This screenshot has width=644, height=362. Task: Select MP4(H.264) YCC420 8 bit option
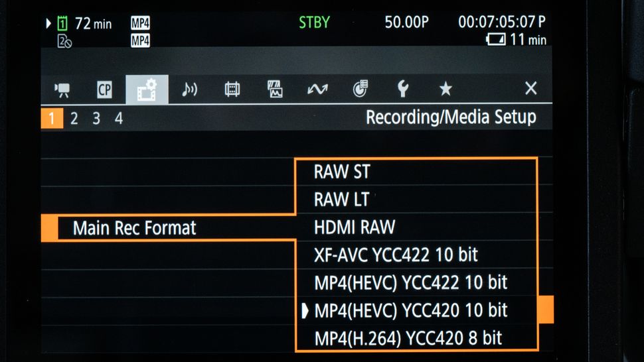408,338
